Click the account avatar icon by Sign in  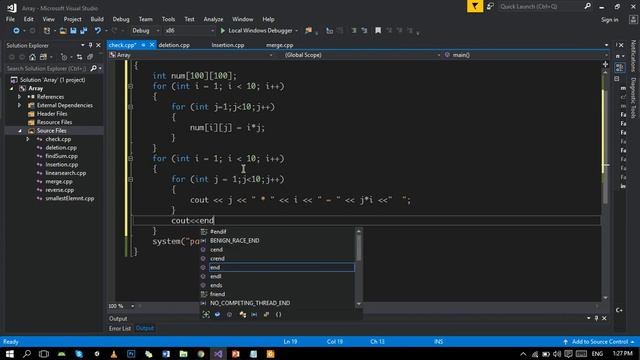tap(633, 19)
